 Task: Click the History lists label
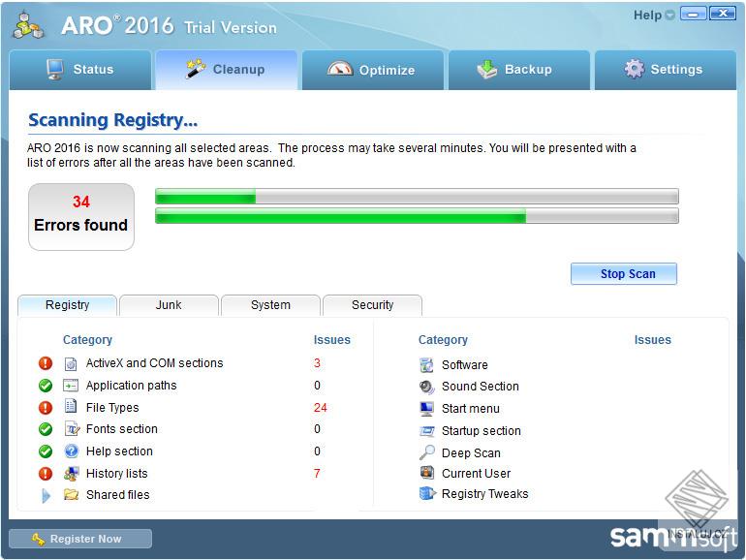click(x=117, y=474)
